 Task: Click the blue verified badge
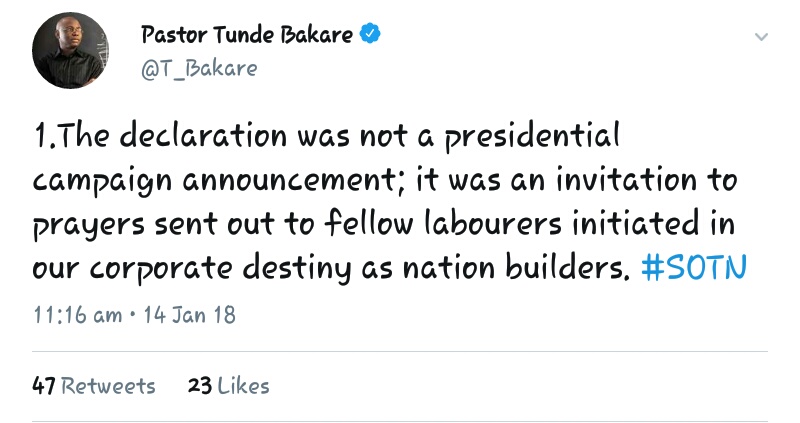pos(371,34)
